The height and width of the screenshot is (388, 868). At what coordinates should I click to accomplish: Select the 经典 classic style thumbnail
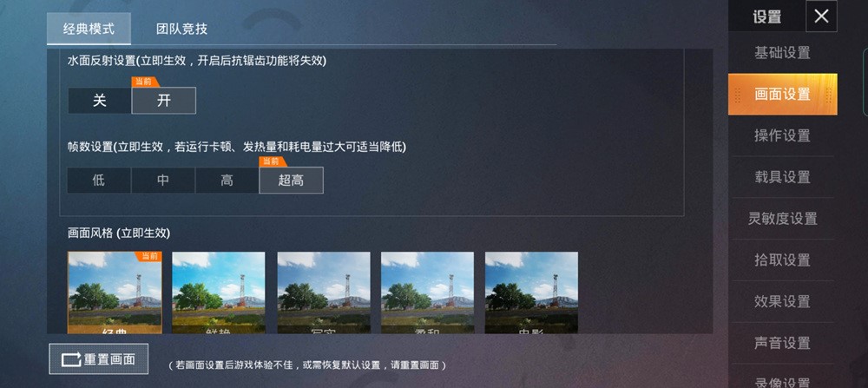115,293
